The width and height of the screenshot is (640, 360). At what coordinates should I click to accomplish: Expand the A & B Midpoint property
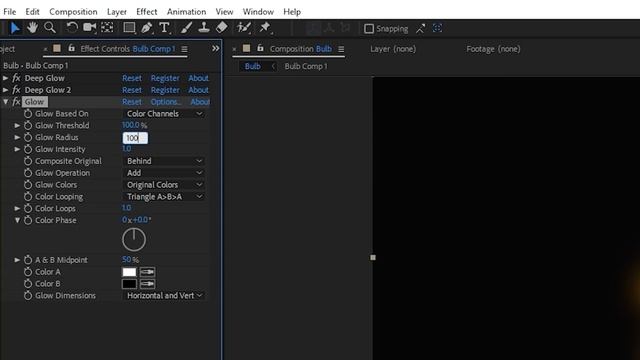(17, 260)
